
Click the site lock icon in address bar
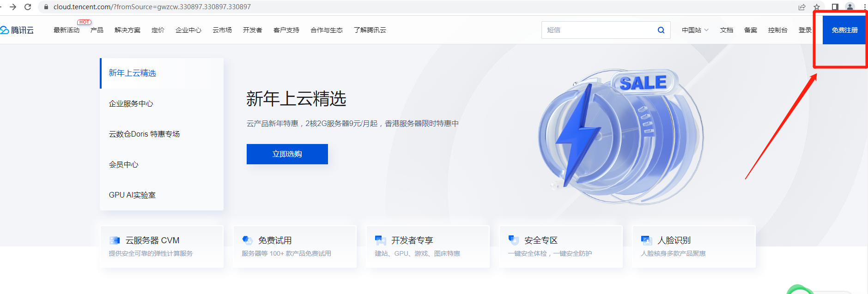pos(46,7)
